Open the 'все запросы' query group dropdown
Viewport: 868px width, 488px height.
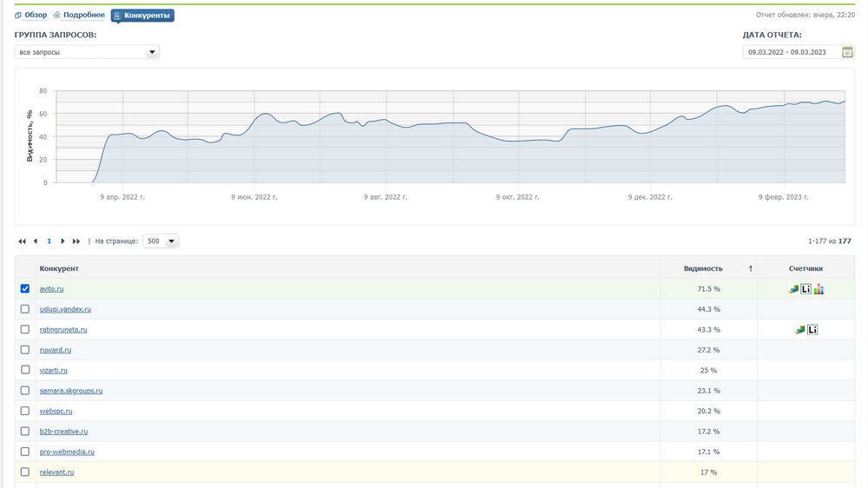point(87,52)
